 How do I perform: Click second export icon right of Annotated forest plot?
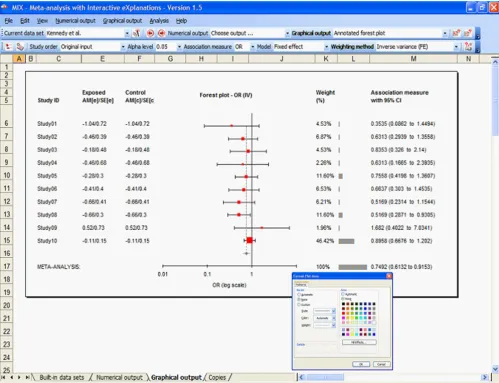[468, 33]
